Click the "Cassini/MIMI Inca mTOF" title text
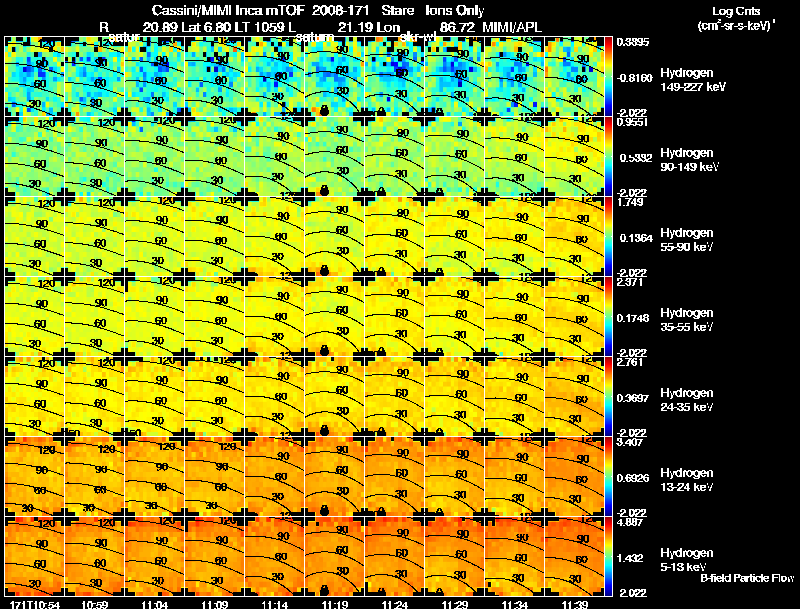Viewport: 800px width, 609px height. [228, 11]
